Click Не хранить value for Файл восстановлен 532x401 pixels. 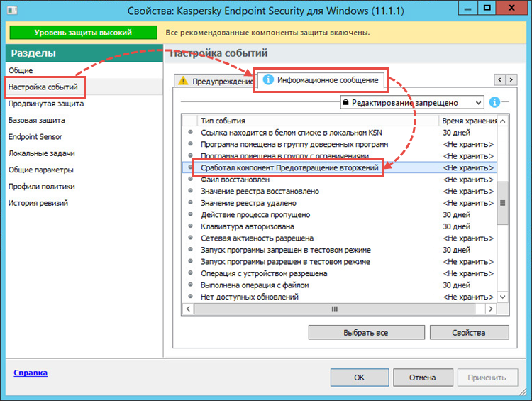point(468,180)
